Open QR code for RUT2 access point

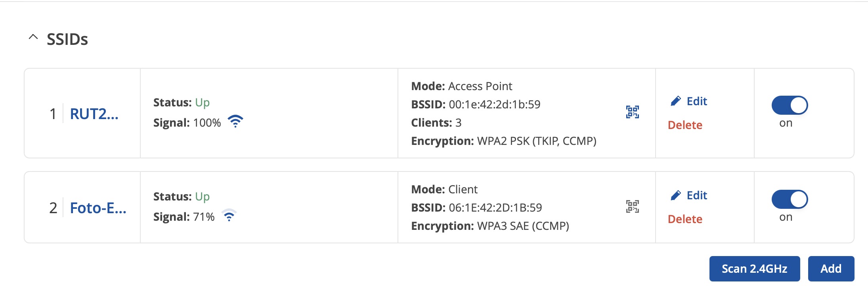pos(632,112)
